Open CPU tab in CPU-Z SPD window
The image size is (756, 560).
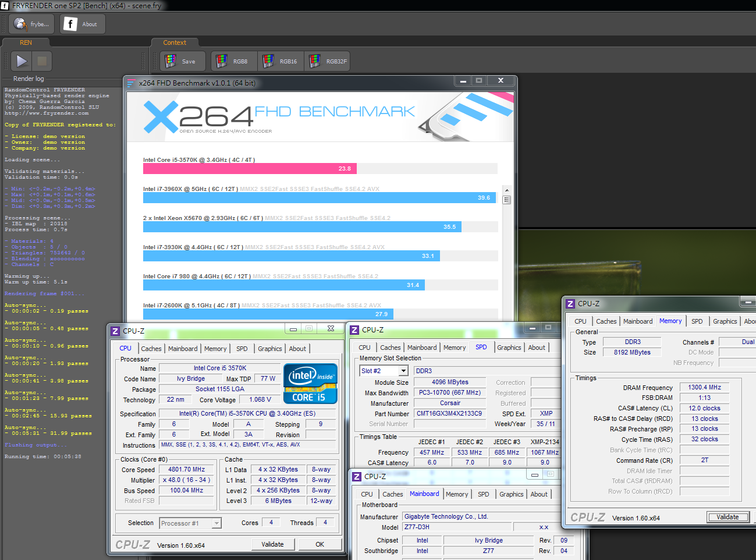pyautogui.click(x=365, y=348)
